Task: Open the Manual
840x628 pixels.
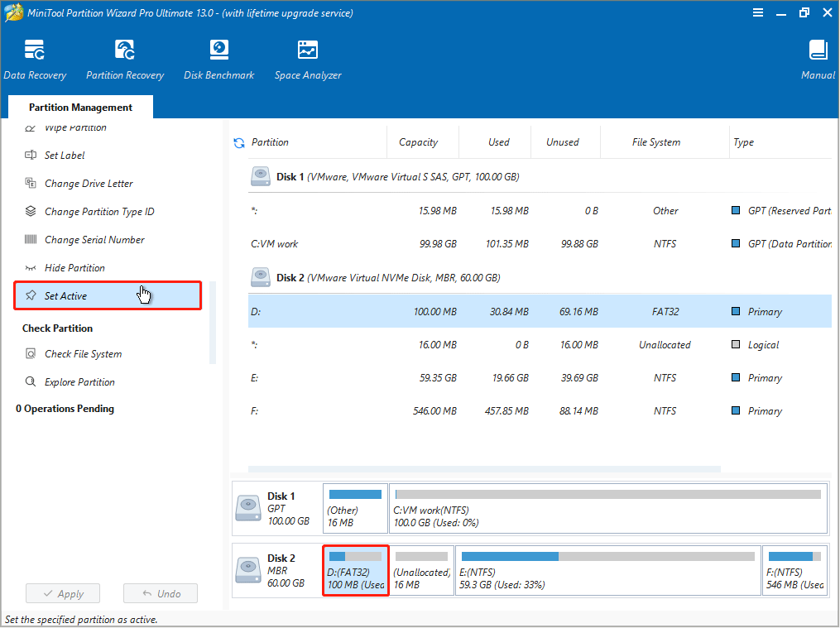Action: [x=817, y=58]
